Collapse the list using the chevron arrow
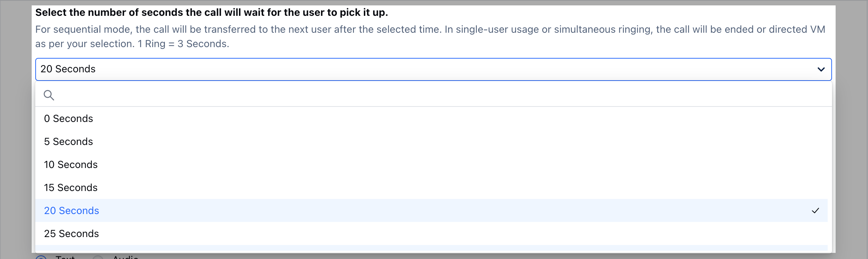 pyautogui.click(x=821, y=69)
